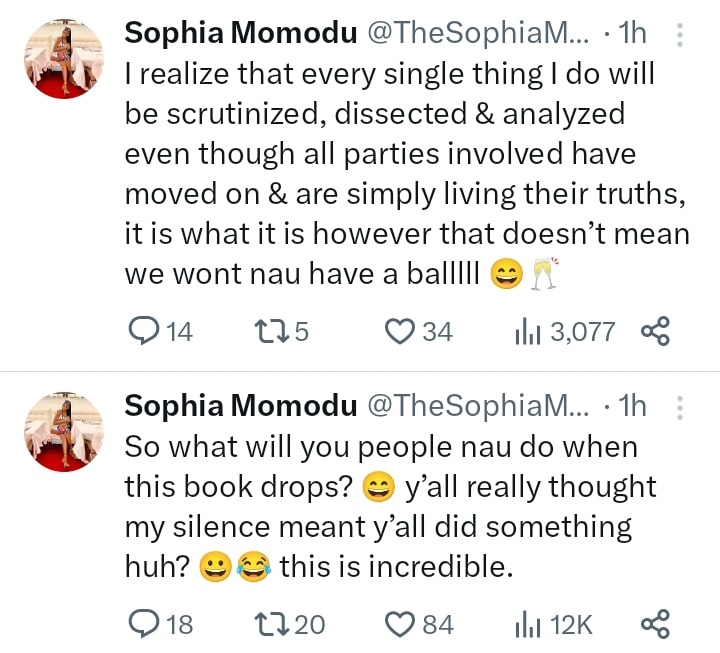Open the first tweet's three-dot menu

[x=680, y=35]
